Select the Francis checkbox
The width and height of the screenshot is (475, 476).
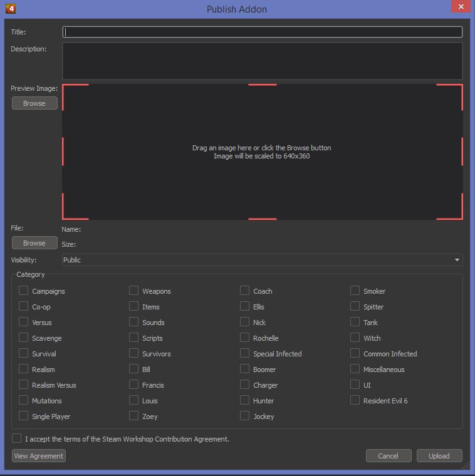coord(133,385)
